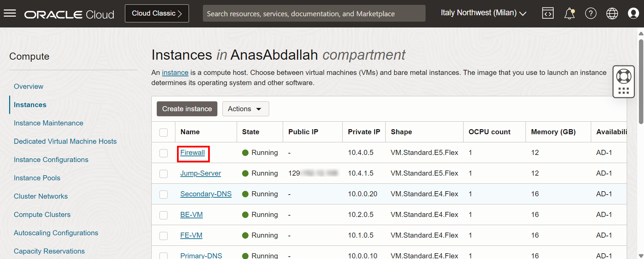Switch to Cloud Classic
This screenshot has height=259, width=644.
[157, 13]
